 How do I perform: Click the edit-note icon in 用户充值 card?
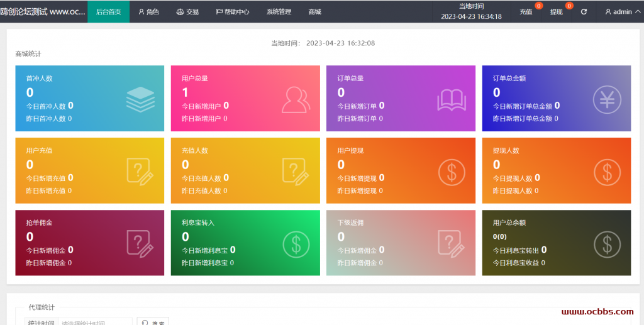140,171
